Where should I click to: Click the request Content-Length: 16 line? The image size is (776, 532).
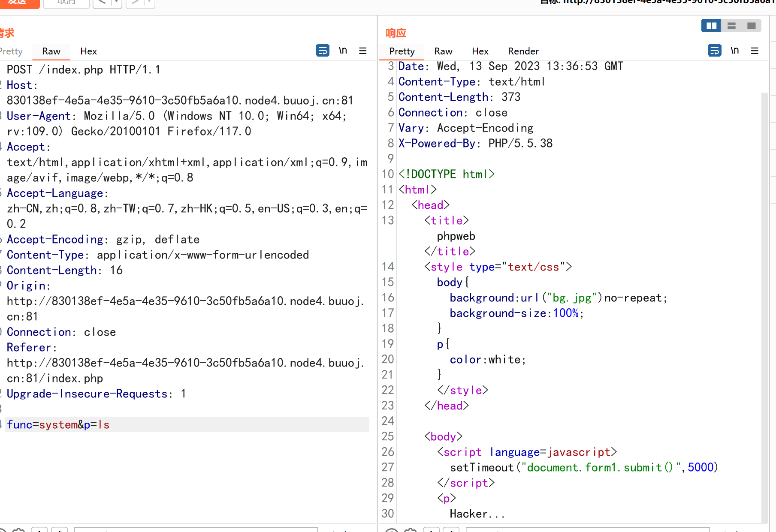[x=65, y=271]
